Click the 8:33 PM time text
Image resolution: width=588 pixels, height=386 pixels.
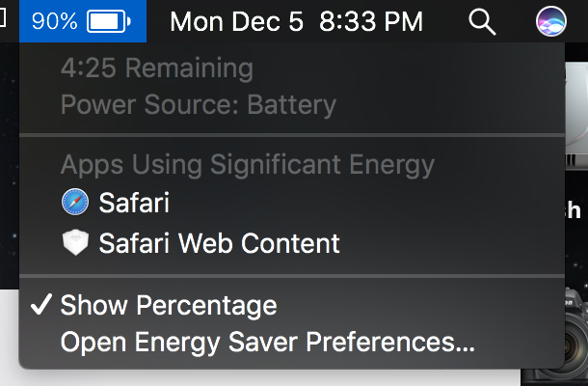pos(371,21)
